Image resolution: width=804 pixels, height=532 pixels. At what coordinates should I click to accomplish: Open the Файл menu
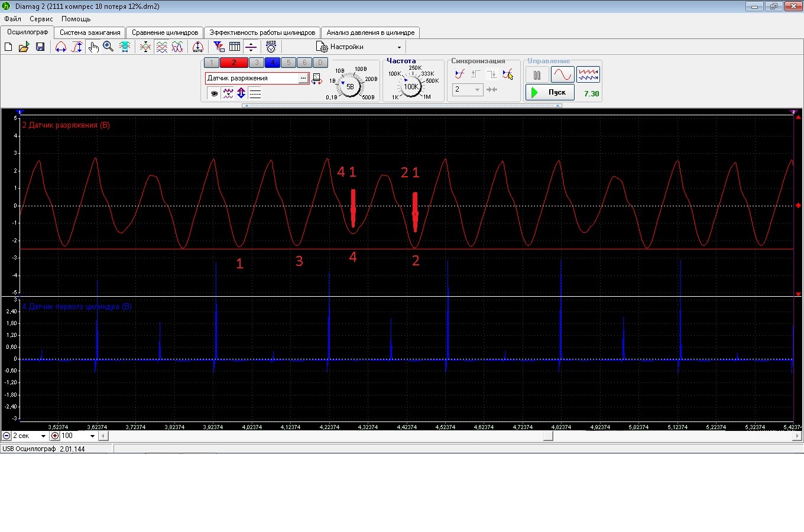click(12, 19)
